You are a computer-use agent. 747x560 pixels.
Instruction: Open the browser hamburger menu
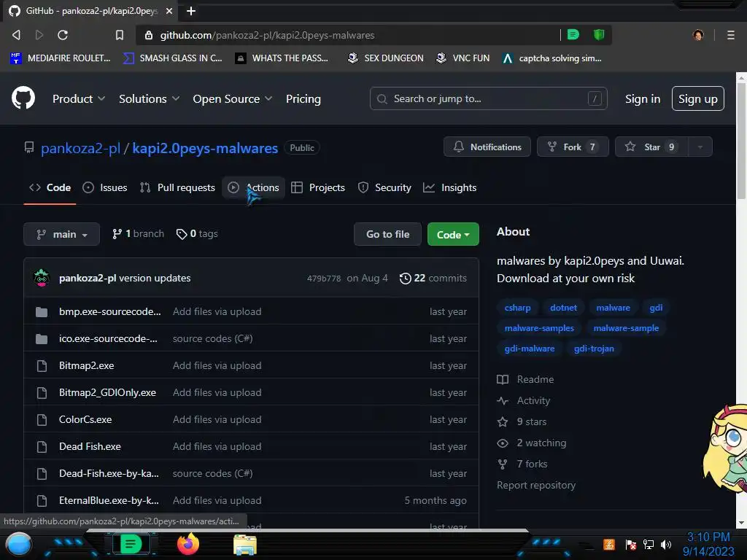click(730, 35)
